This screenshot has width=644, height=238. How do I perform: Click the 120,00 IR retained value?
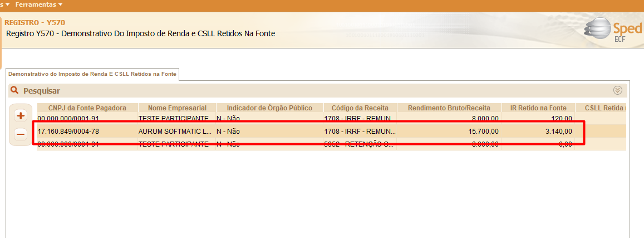561,119
